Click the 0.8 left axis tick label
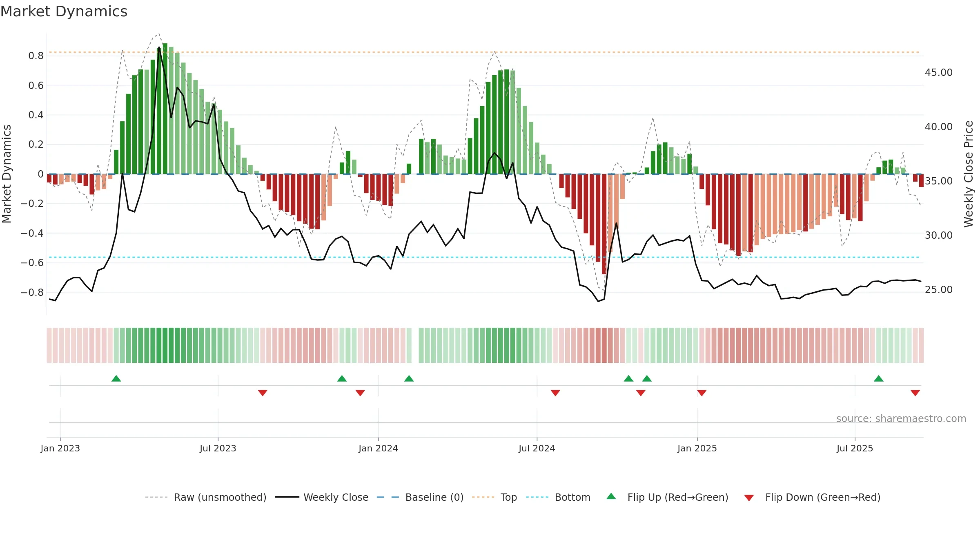Viewport: 980px width, 551px height. 36,56
